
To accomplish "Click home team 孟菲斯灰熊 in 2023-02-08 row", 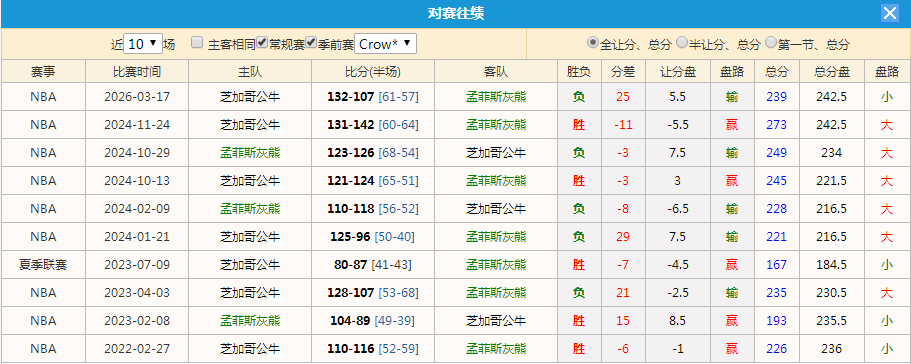I will click(x=250, y=320).
